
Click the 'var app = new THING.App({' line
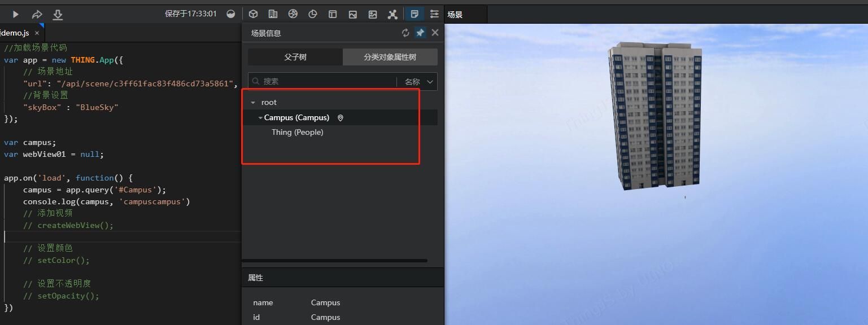coord(63,60)
